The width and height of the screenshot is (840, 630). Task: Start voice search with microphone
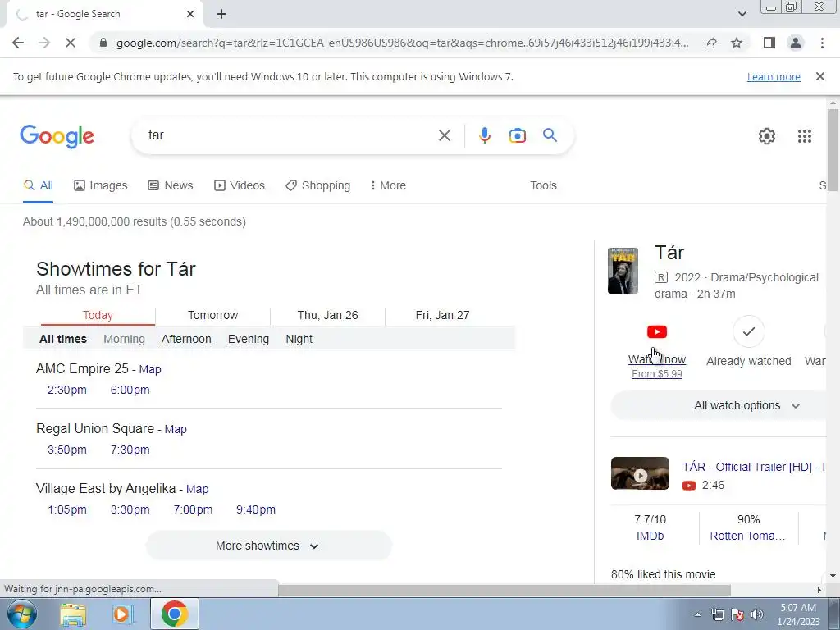(x=484, y=135)
